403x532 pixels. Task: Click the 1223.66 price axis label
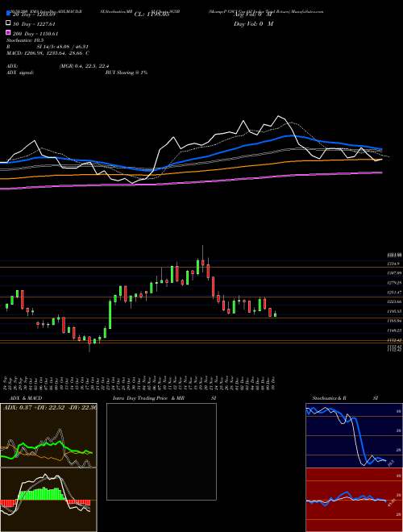pos(395,301)
